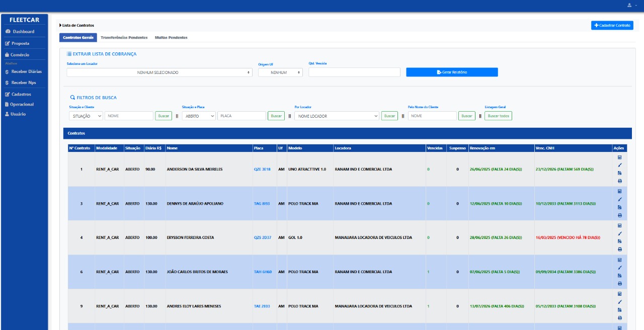Open document icon in Dennys de Araújo row
Viewport: 644px width, 330px height.
coord(619,207)
